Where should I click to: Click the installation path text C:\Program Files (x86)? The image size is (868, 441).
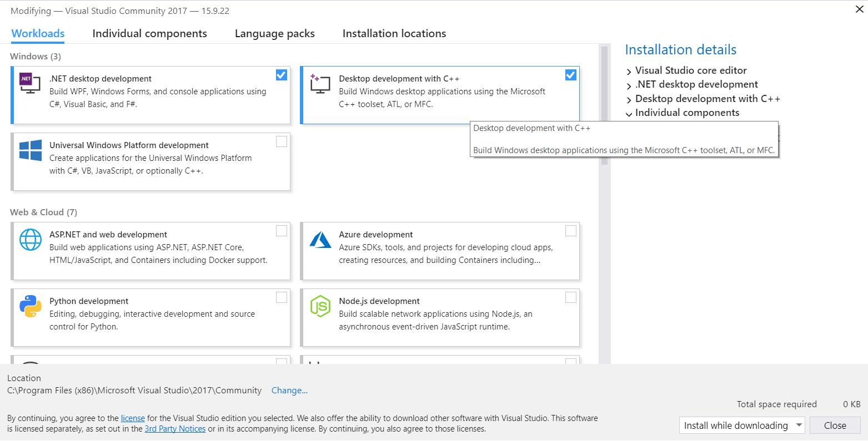click(x=134, y=391)
